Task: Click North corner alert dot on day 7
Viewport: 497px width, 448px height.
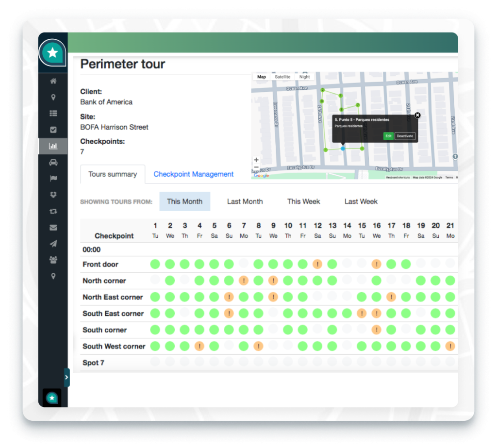Action: (x=244, y=281)
